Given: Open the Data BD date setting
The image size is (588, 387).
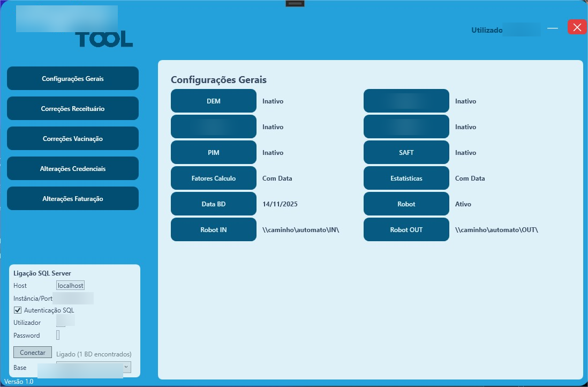Looking at the screenshot, I should 213,204.
